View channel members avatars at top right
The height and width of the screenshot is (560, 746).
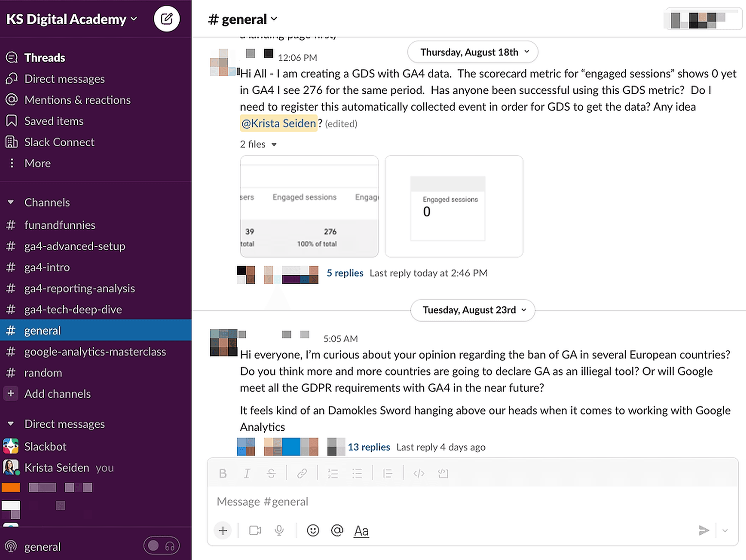pos(702,19)
